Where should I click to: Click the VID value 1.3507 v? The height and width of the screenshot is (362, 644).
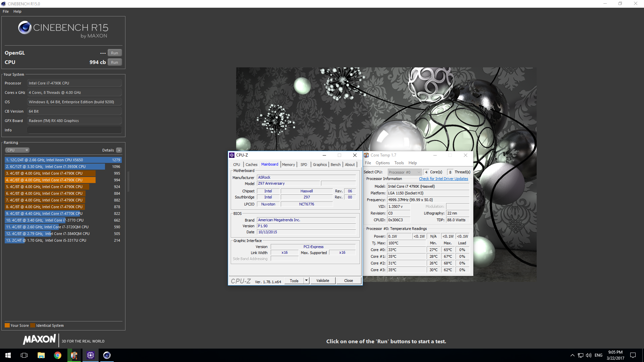click(x=398, y=207)
